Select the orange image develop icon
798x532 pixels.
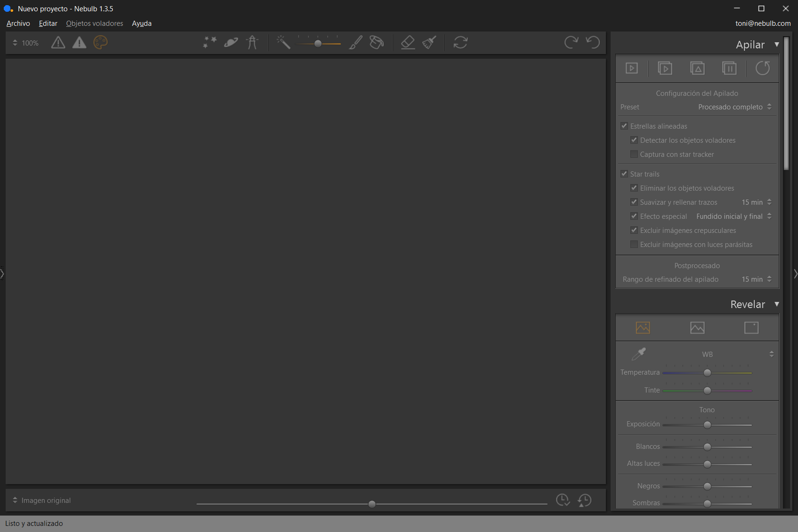tap(643, 327)
